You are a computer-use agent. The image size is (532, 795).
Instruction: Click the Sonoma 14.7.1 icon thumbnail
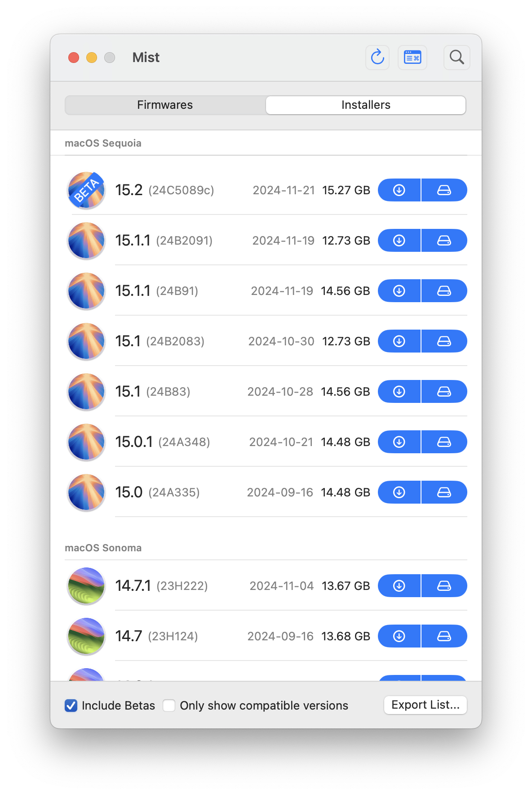click(86, 586)
